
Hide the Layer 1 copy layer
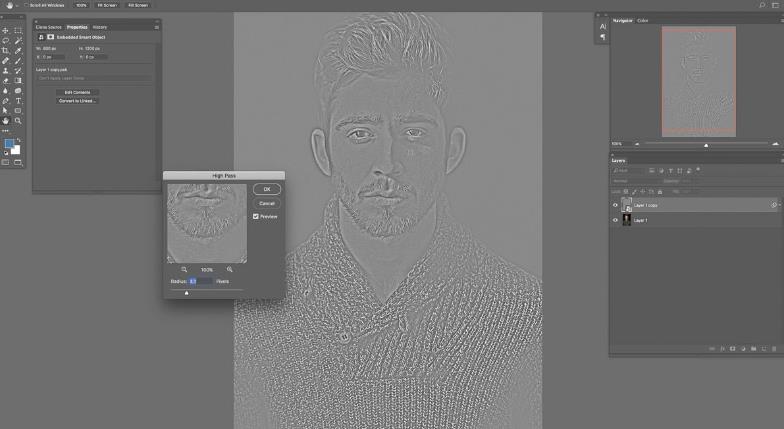(615, 205)
